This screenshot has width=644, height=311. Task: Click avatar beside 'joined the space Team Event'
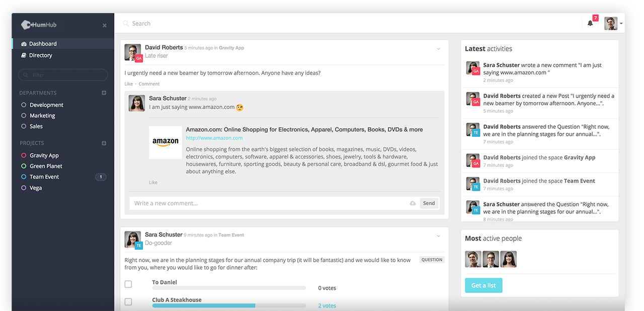click(x=472, y=184)
